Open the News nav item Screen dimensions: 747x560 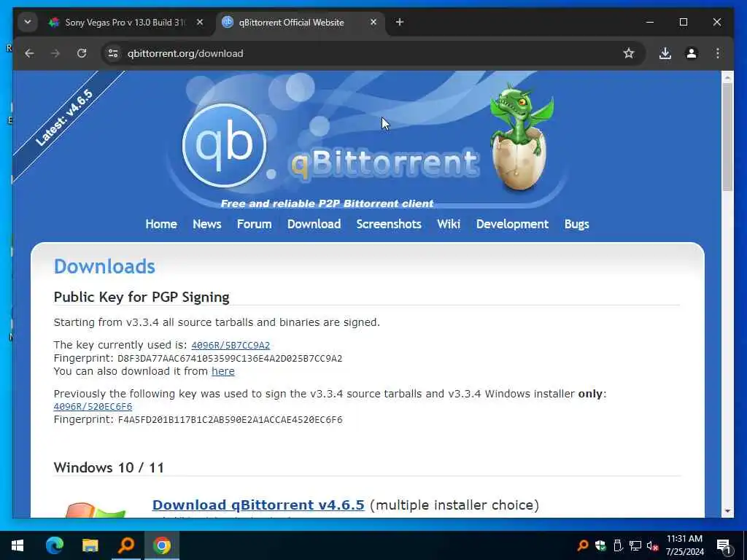point(206,224)
